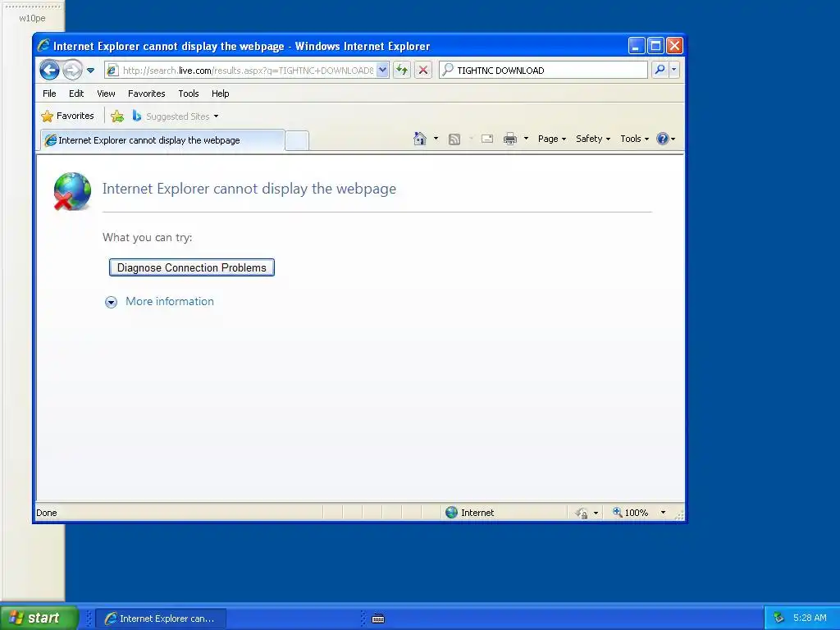Click the More information link text
The height and width of the screenshot is (630, 840).
click(170, 302)
